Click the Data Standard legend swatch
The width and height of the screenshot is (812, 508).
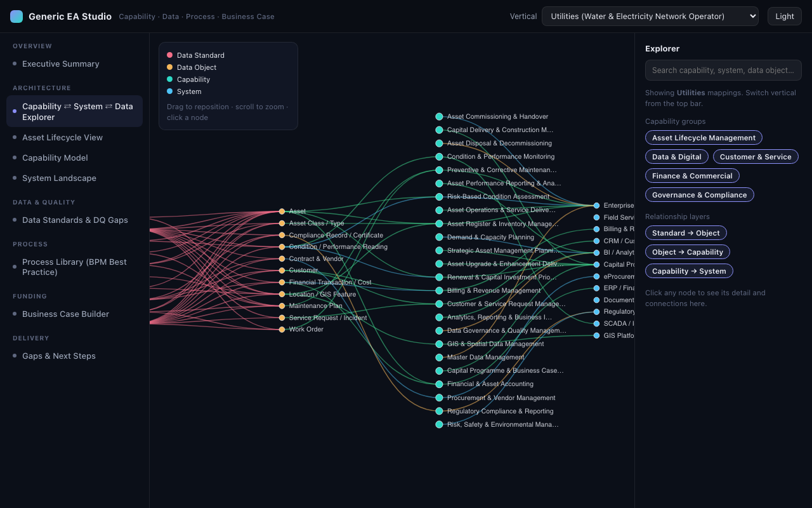click(170, 55)
